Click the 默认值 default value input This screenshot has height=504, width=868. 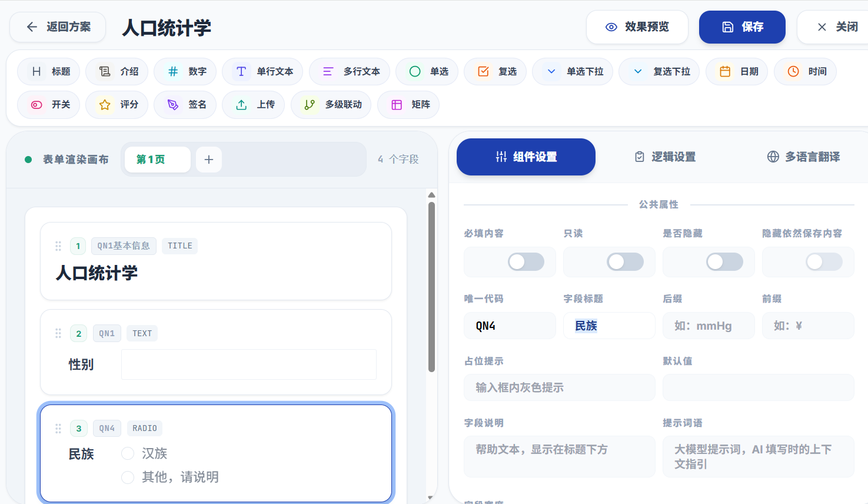pos(759,387)
